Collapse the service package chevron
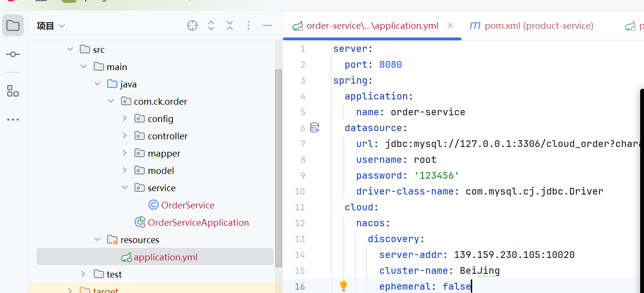644x293 pixels. point(125,188)
